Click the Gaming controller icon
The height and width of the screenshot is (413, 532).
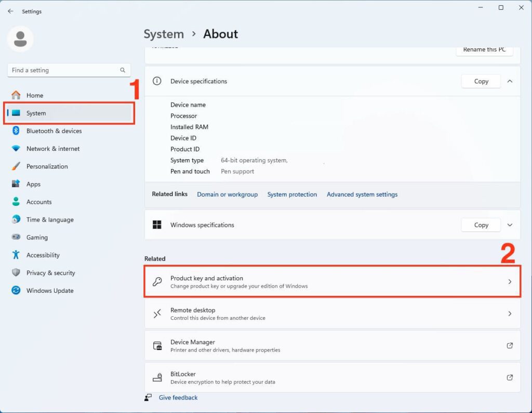coord(16,237)
